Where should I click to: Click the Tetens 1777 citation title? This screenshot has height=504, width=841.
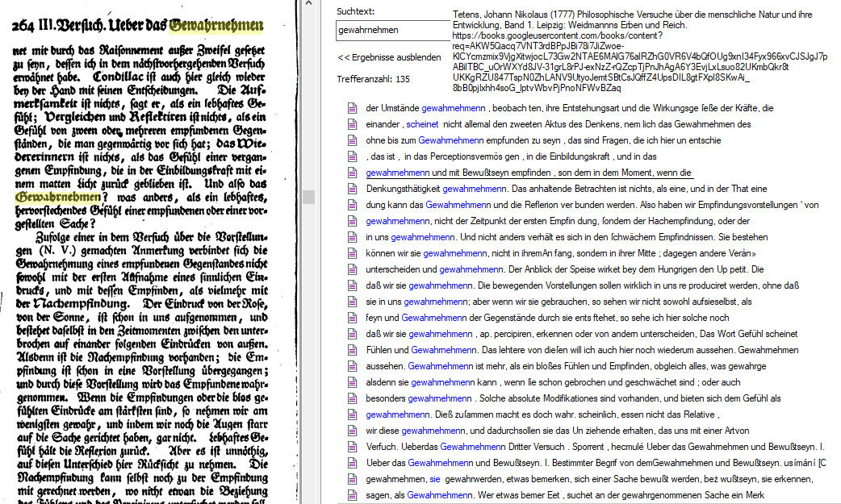click(x=632, y=20)
